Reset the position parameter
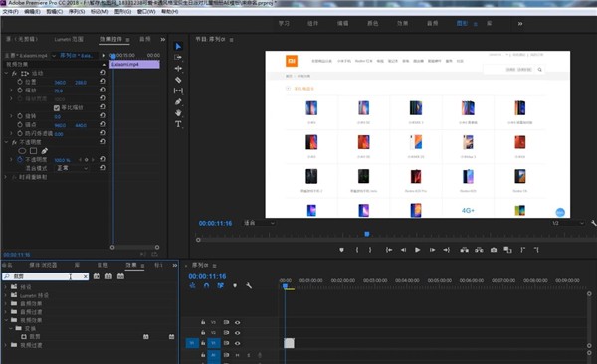Viewport: 597px width, 364px height. (103, 81)
